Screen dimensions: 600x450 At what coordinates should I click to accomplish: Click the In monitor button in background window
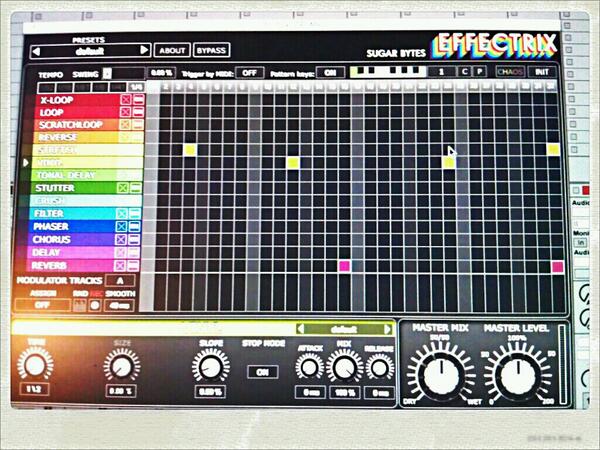click(x=581, y=243)
